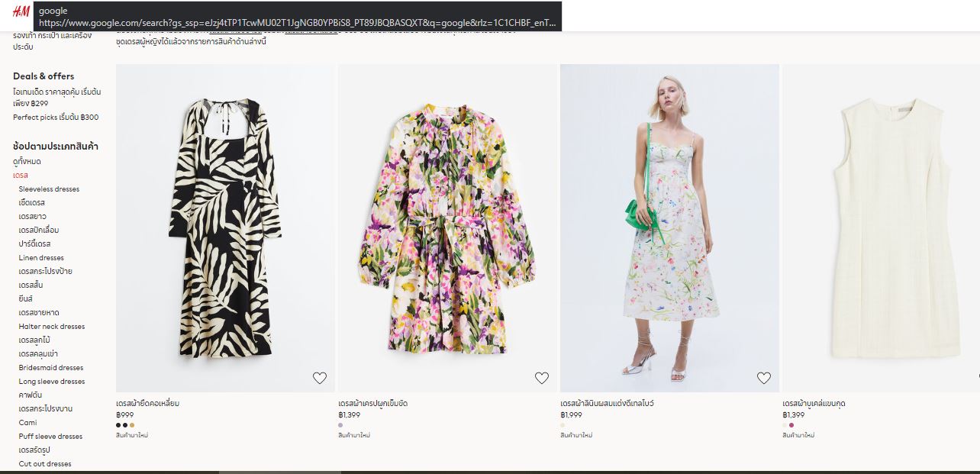Select black color swatch under ฿999 dress
The image size is (980, 474).
(x=118, y=425)
